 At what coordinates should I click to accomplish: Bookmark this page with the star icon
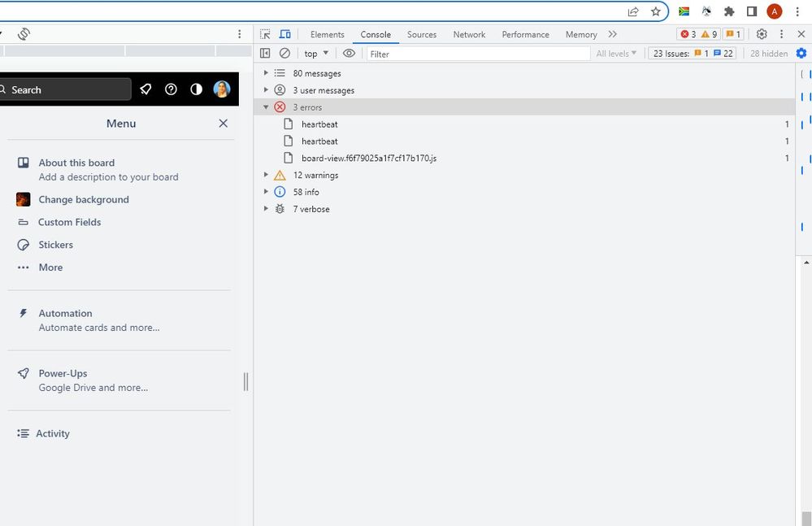656,11
